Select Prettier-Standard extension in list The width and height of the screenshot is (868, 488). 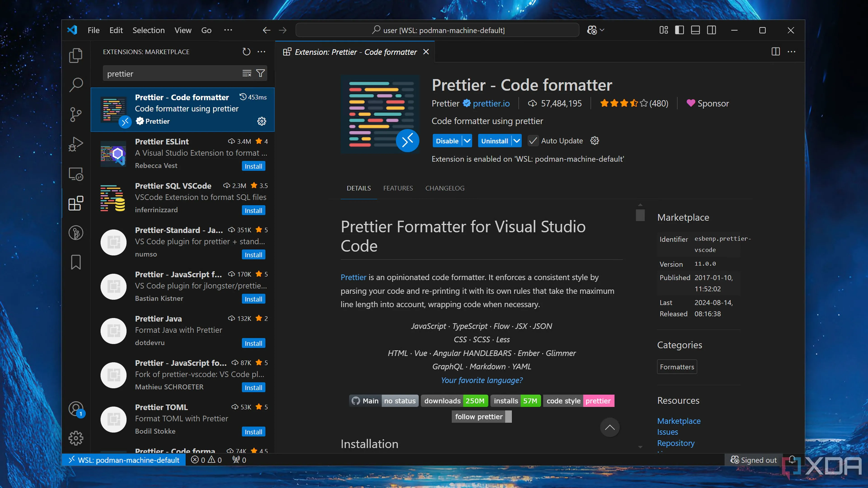click(183, 242)
